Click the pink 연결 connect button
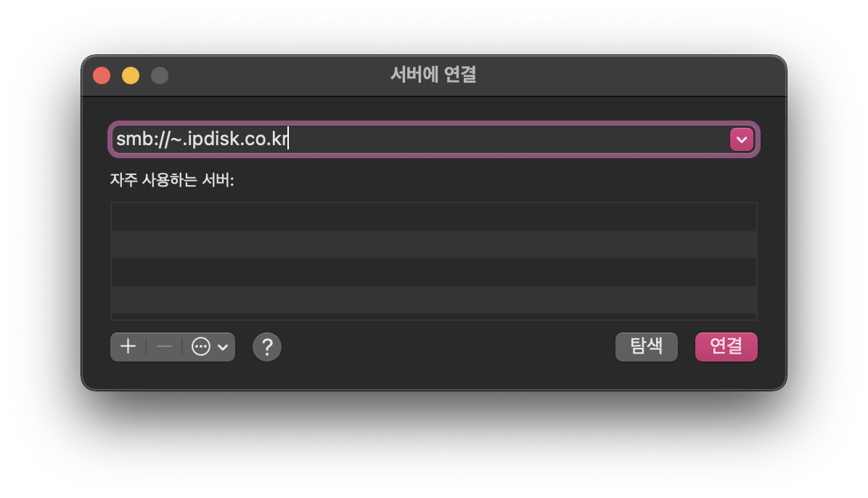Viewport: 868px width, 498px height. [726, 347]
